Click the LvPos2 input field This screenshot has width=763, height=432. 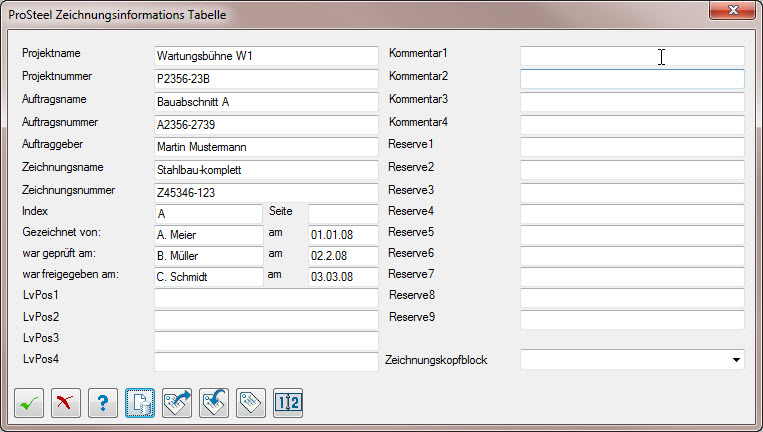pos(266,320)
